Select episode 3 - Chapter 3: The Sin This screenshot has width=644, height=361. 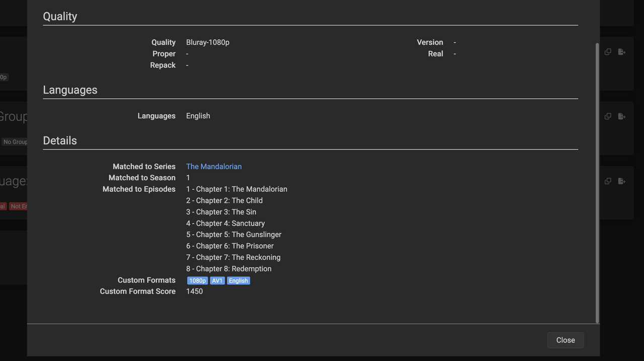click(x=221, y=212)
